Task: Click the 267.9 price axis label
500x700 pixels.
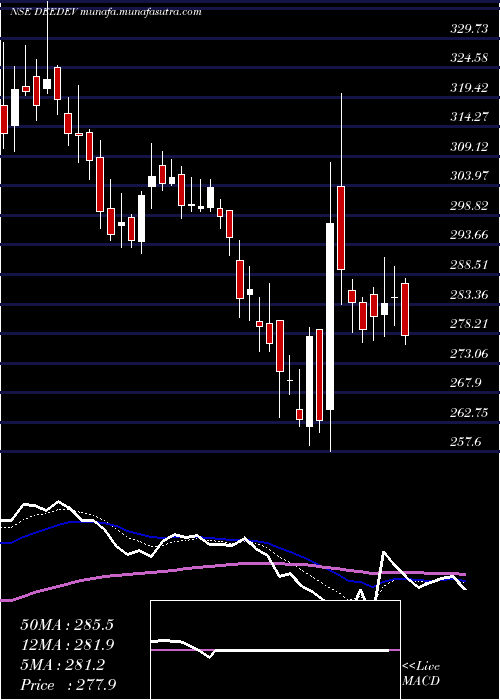Action: [466, 383]
